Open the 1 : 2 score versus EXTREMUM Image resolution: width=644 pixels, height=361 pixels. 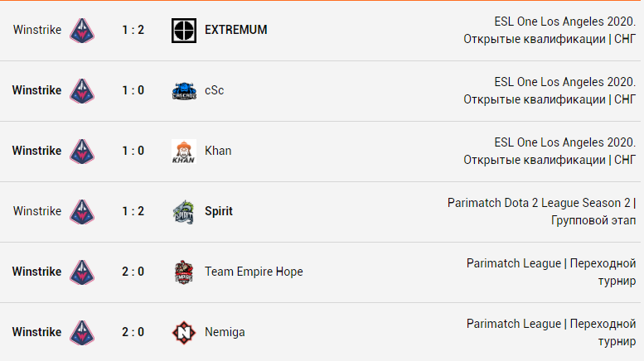pyautogui.click(x=133, y=30)
